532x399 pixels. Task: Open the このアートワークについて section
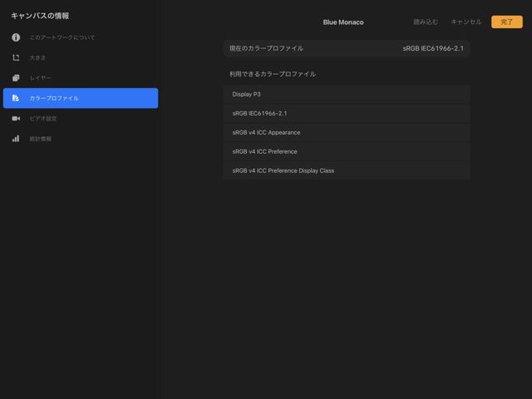click(81, 37)
